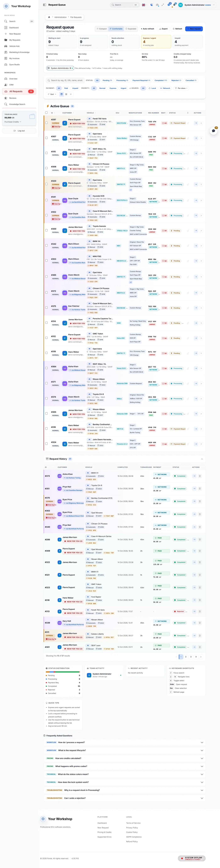Open System Administrator user menu
Viewport: 220px width, 868px height.
[x=197, y=5]
